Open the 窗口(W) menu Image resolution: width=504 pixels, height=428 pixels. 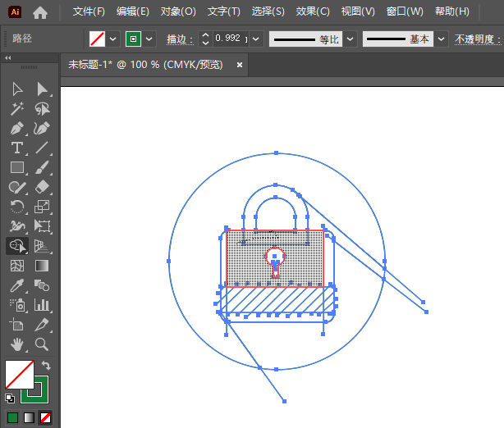pyautogui.click(x=405, y=11)
